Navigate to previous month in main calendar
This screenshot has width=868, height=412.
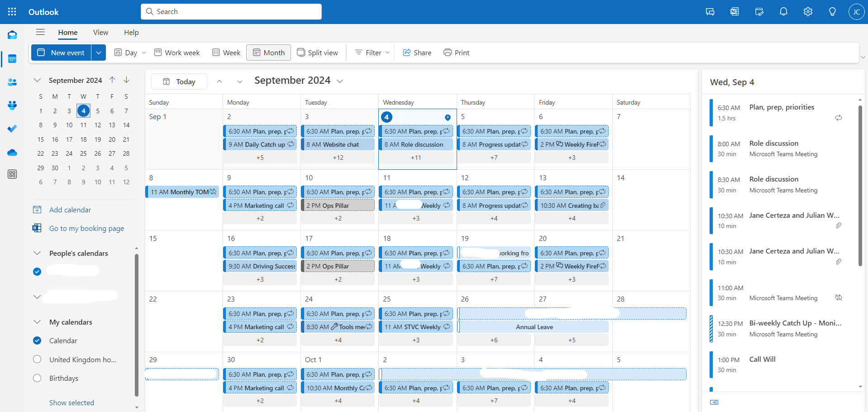(219, 81)
